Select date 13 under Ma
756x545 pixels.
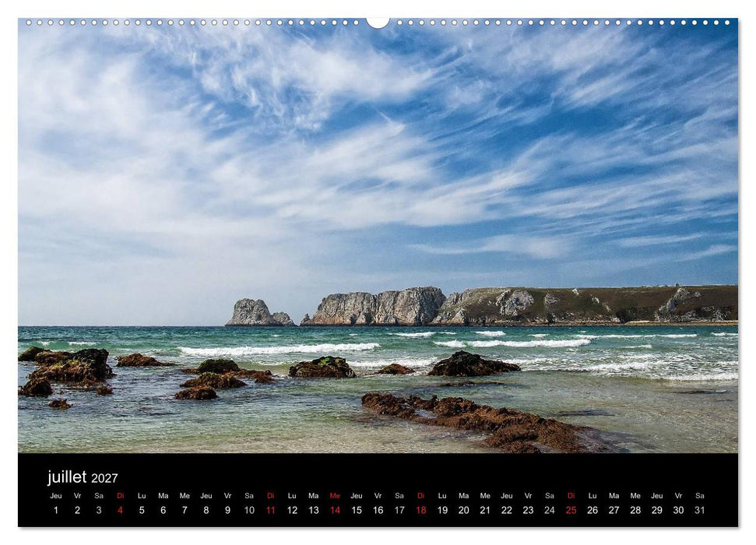314,510
